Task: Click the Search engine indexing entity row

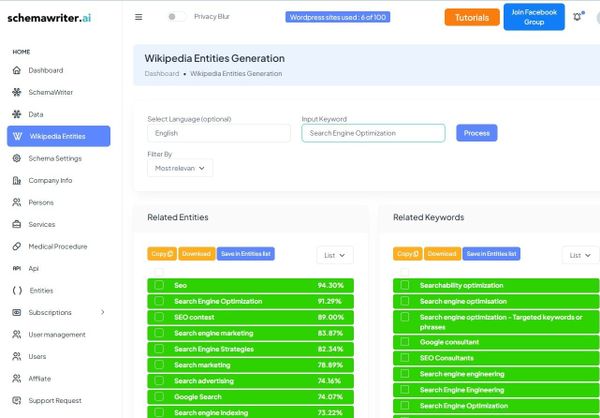Action: 250,412
